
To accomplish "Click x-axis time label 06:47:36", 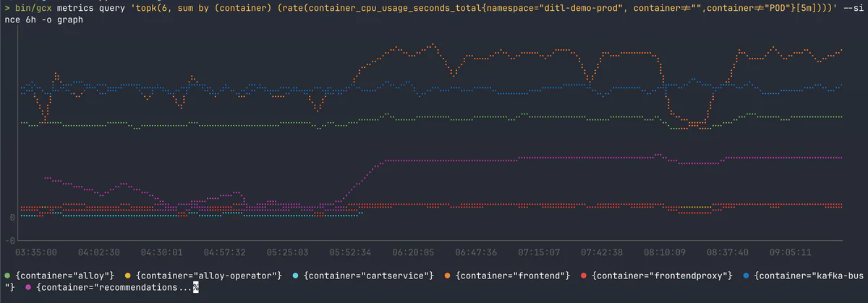I will point(476,252).
